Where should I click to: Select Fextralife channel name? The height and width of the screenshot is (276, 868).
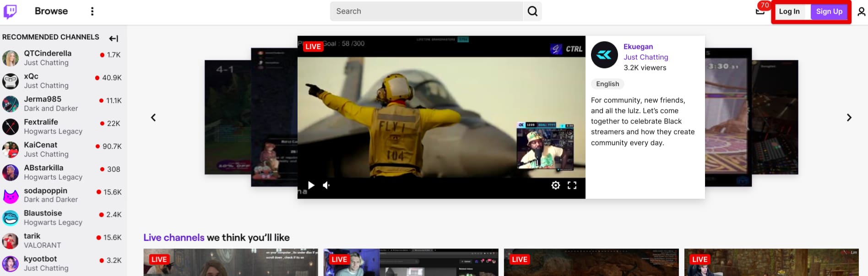pyautogui.click(x=41, y=122)
